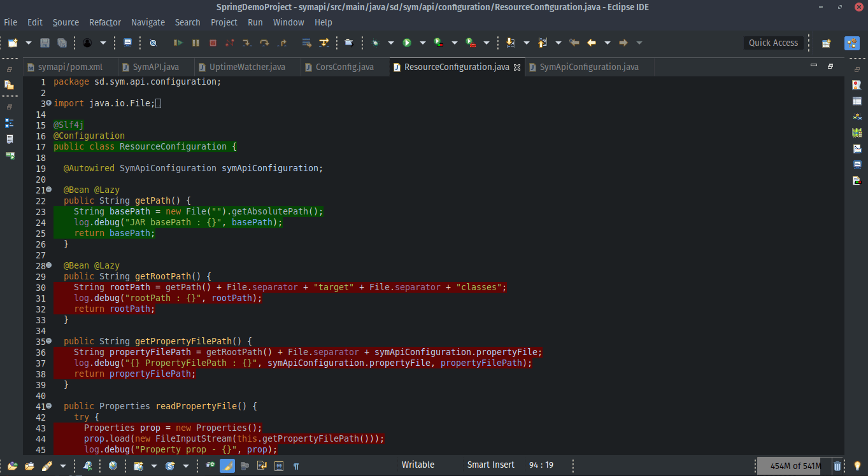Click the Terminate (red square) icon
The width and height of the screenshot is (868, 476).
click(213, 43)
